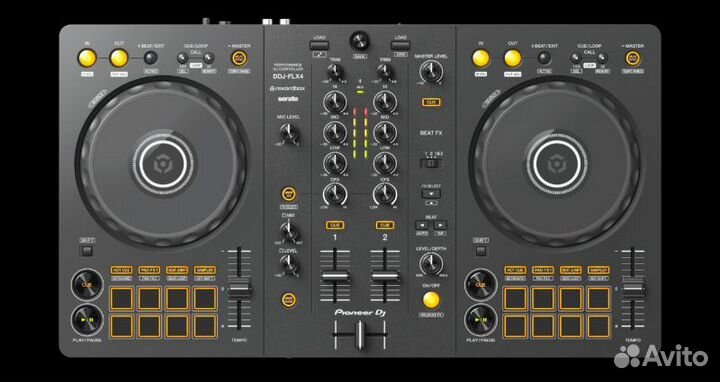Toggle headphone CUE for channel 2

385,225
